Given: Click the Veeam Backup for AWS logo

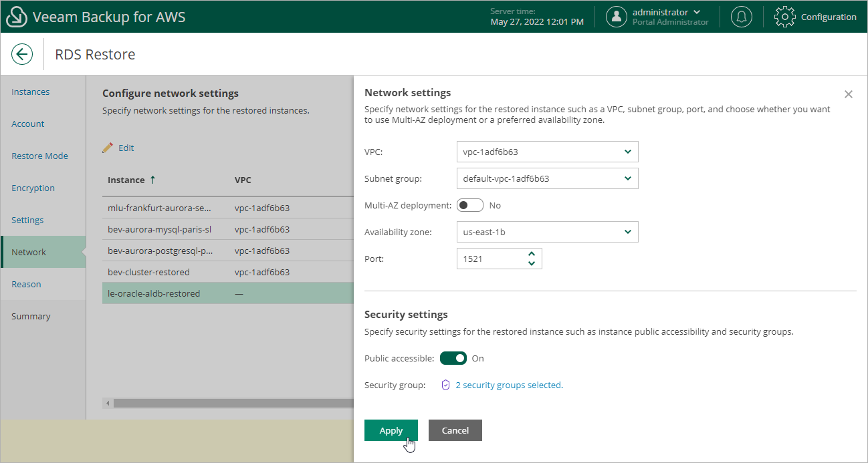Looking at the screenshot, I should point(16,16).
